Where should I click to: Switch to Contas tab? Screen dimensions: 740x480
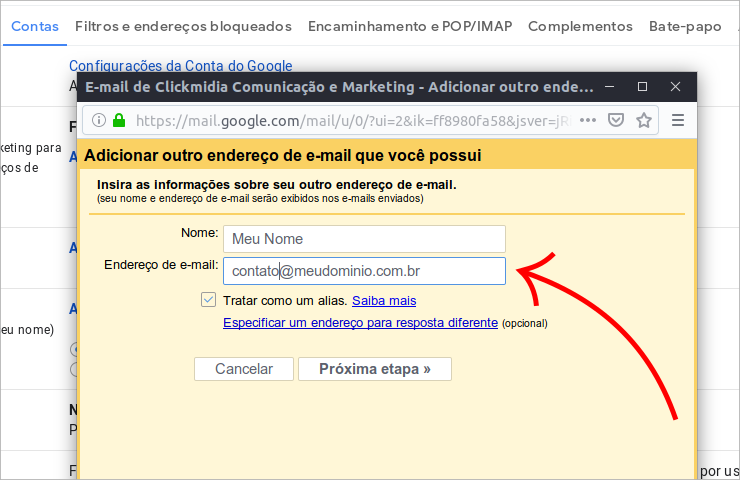tap(35, 26)
